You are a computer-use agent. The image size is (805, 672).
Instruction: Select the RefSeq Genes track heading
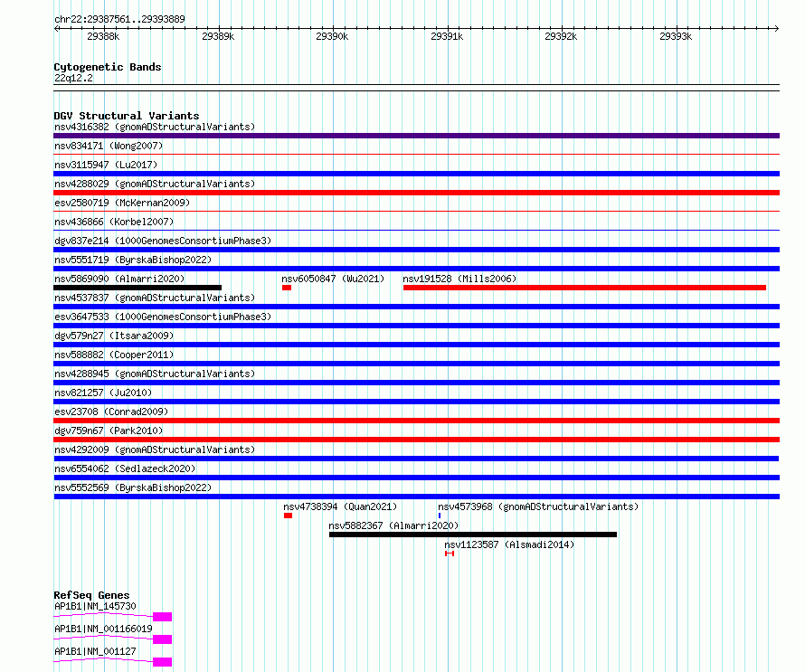(x=91, y=595)
